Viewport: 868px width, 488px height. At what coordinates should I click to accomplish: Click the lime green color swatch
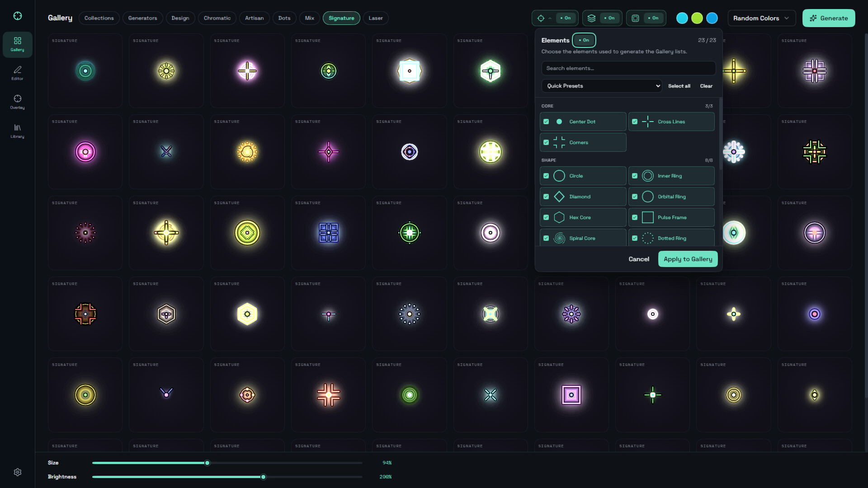[x=697, y=18]
